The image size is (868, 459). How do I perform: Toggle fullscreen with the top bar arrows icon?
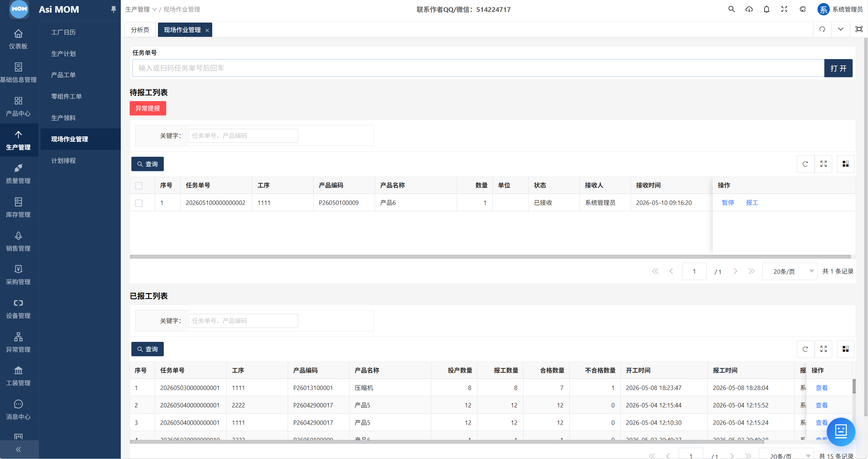click(x=784, y=9)
